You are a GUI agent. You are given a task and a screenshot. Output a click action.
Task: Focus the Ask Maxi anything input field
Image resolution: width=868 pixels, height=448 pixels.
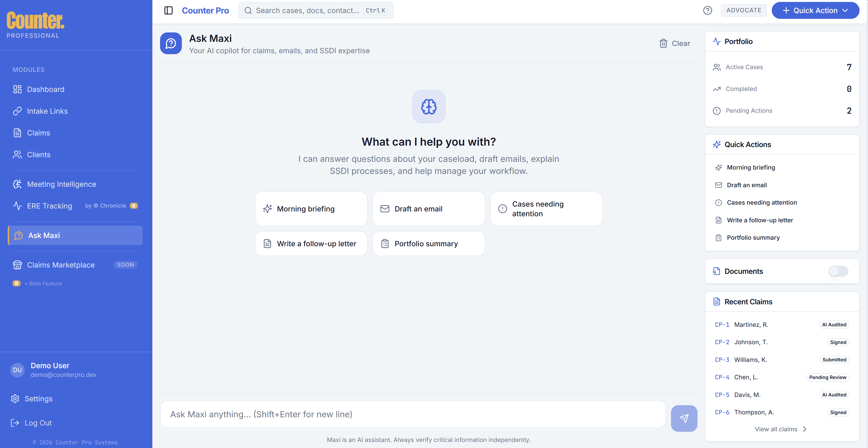tap(413, 414)
